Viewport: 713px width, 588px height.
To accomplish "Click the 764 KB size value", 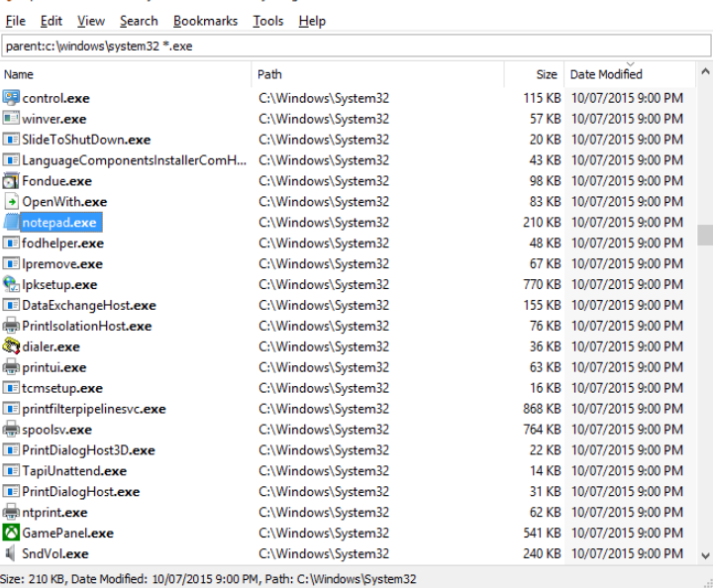I will (x=542, y=430).
